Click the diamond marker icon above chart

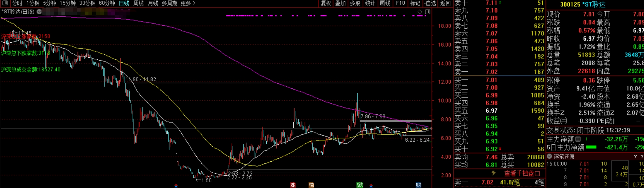(x=420, y=12)
